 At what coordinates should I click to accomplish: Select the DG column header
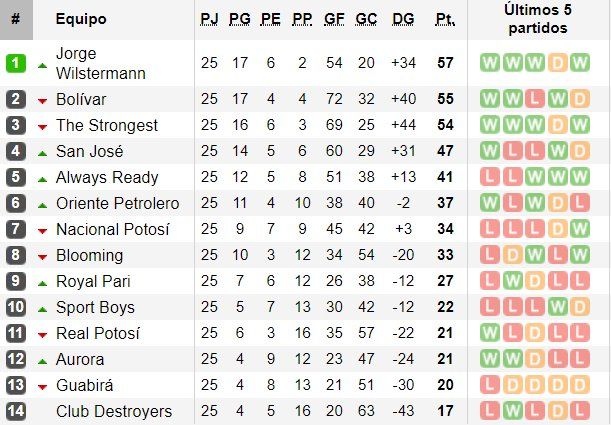click(x=403, y=19)
